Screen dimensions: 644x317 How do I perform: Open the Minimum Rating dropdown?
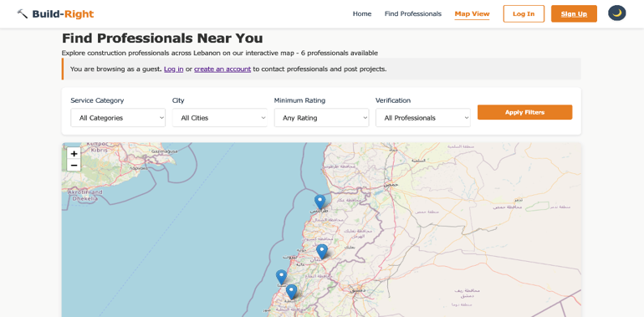coord(322,118)
